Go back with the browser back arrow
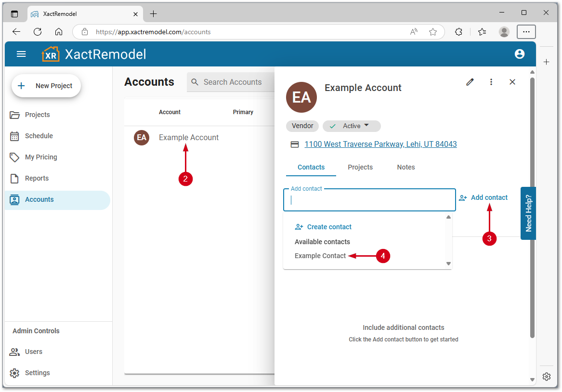Screen dimensions: 562x392 [16, 32]
